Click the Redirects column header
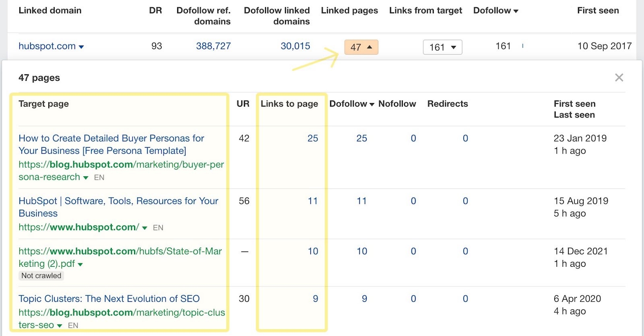Image resolution: width=644 pixels, height=336 pixels. click(x=448, y=104)
